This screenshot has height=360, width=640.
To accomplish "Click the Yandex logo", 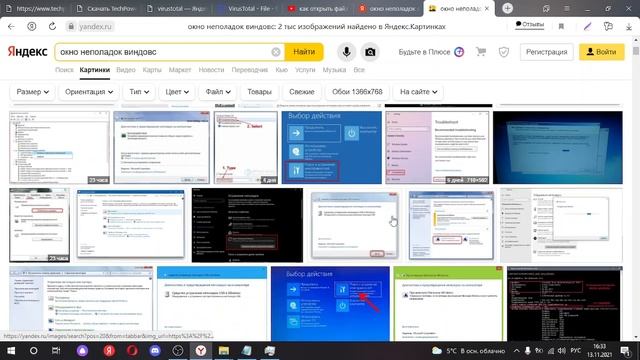I will pyautogui.click(x=27, y=52).
